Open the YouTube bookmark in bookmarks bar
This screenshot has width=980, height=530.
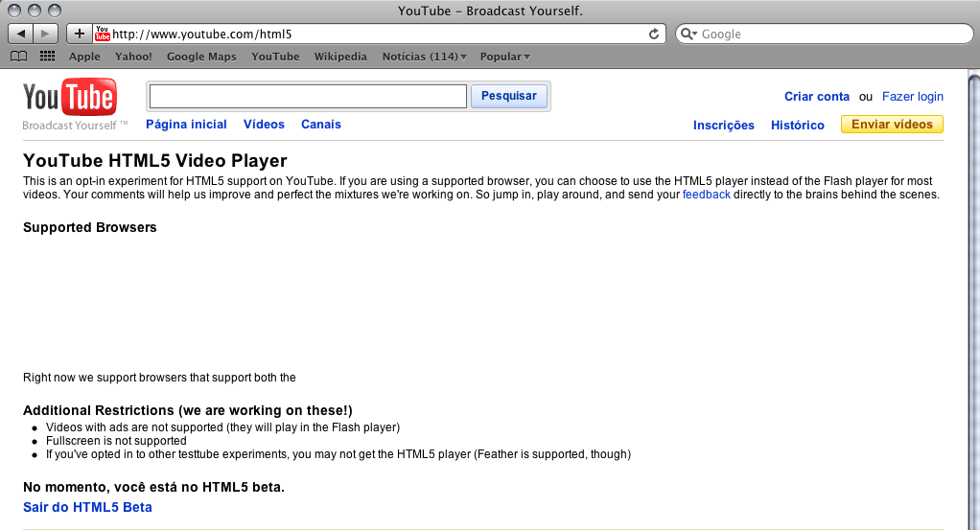275,57
